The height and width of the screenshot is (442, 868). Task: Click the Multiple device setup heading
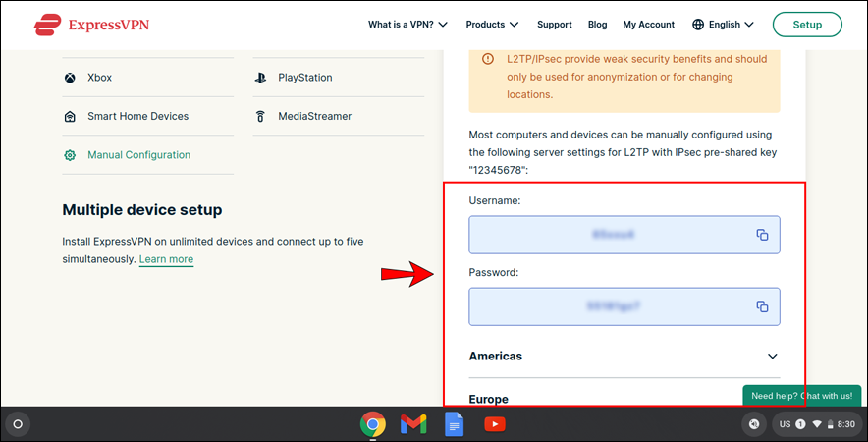click(x=142, y=210)
